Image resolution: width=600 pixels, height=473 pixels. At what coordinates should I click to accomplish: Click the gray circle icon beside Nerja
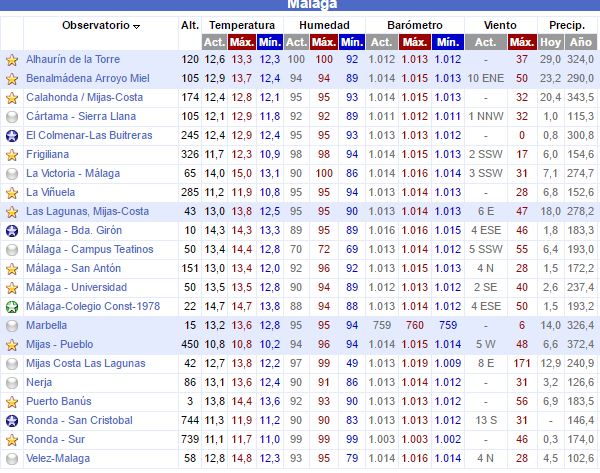(x=12, y=383)
